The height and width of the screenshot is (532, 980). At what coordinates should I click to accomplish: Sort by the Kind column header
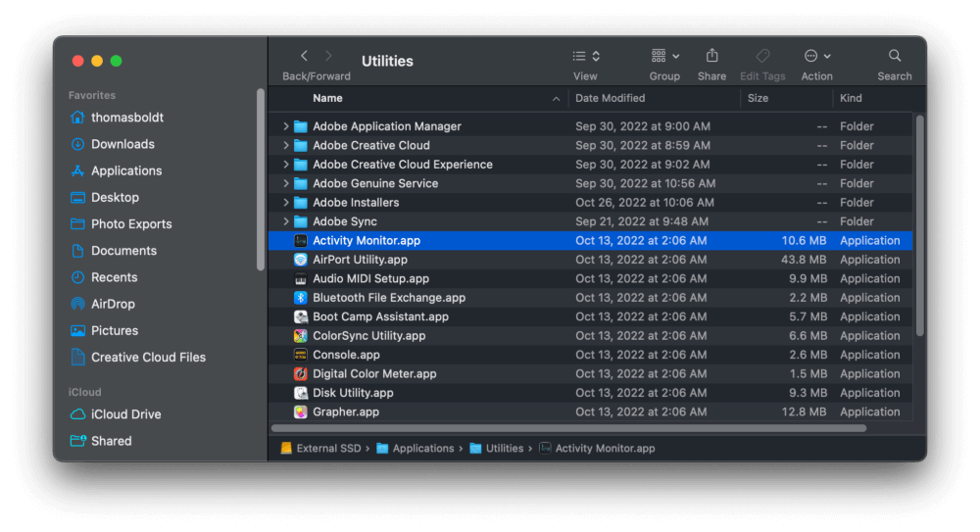pos(851,98)
